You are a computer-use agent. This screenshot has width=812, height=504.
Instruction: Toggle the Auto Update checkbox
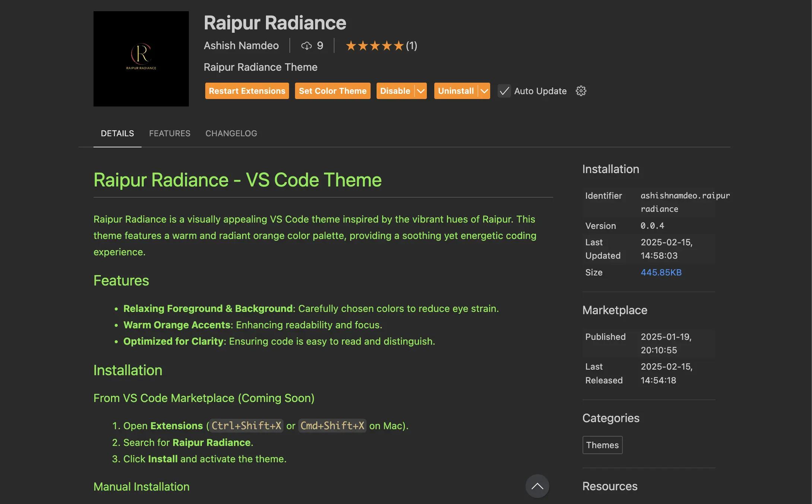(x=504, y=91)
